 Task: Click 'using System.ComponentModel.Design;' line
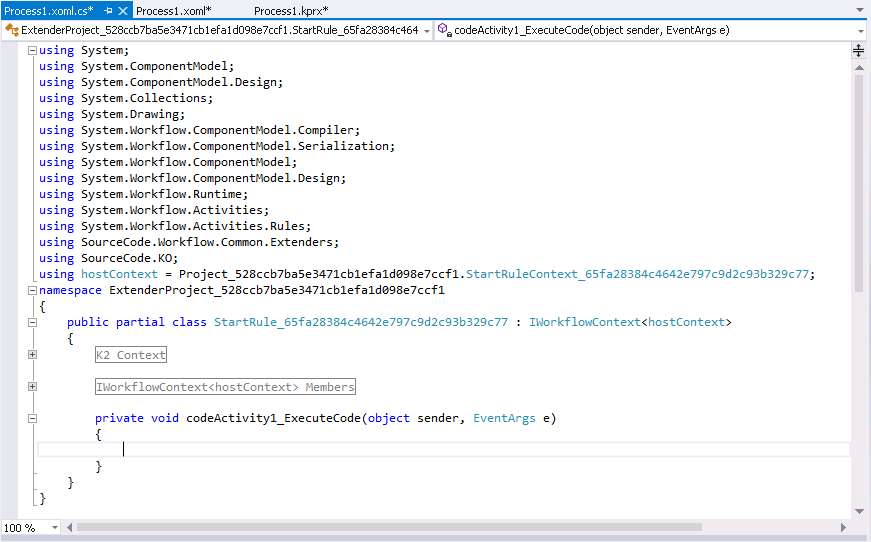click(x=161, y=82)
